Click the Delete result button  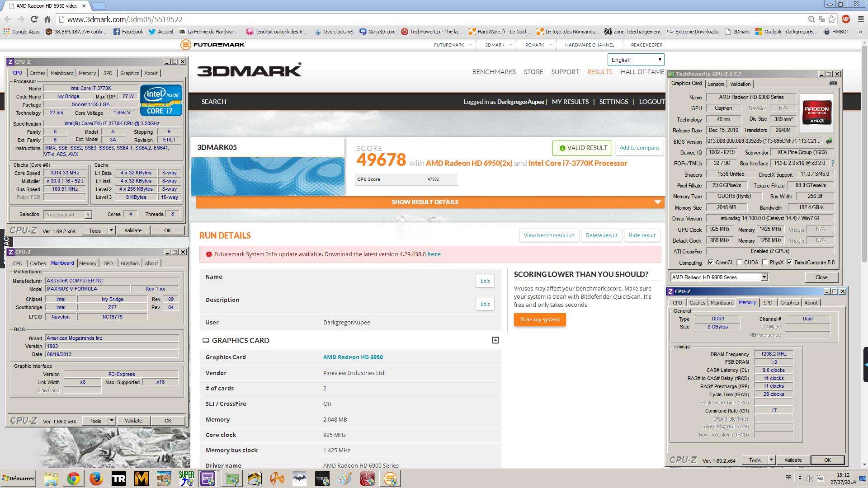pos(602,235)
